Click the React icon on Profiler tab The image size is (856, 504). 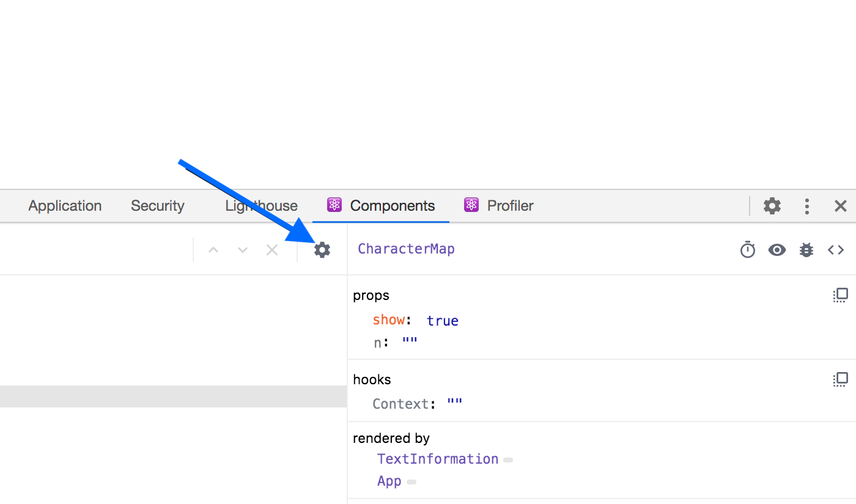pos(471,205)
